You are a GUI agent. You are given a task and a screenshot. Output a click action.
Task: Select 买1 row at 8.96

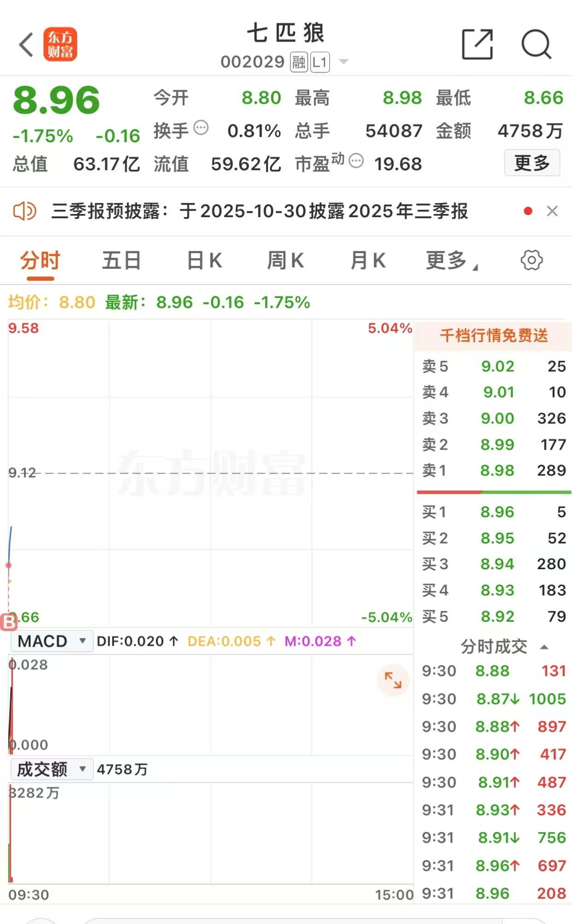[494, 512]
